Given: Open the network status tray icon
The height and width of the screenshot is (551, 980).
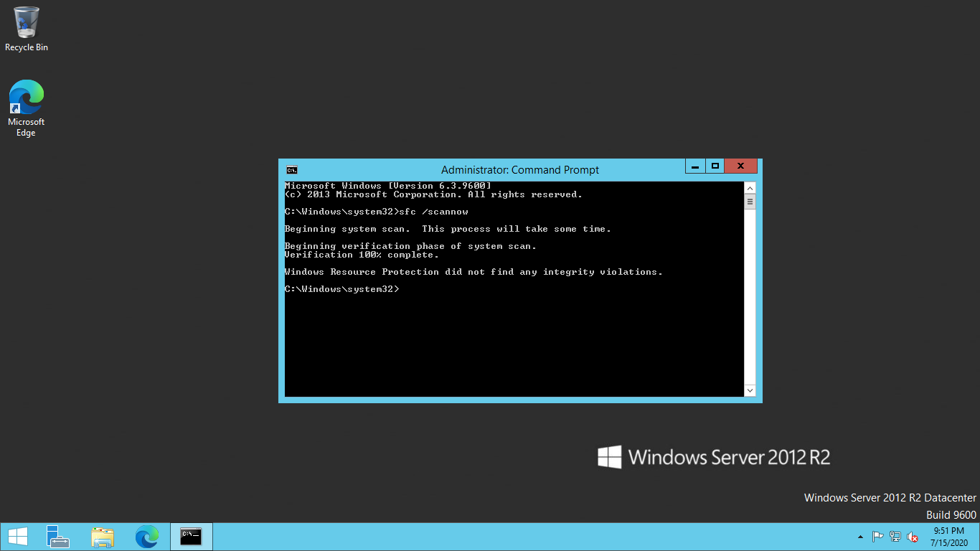Looking at the screenshot, I should (x=895, y=537).
